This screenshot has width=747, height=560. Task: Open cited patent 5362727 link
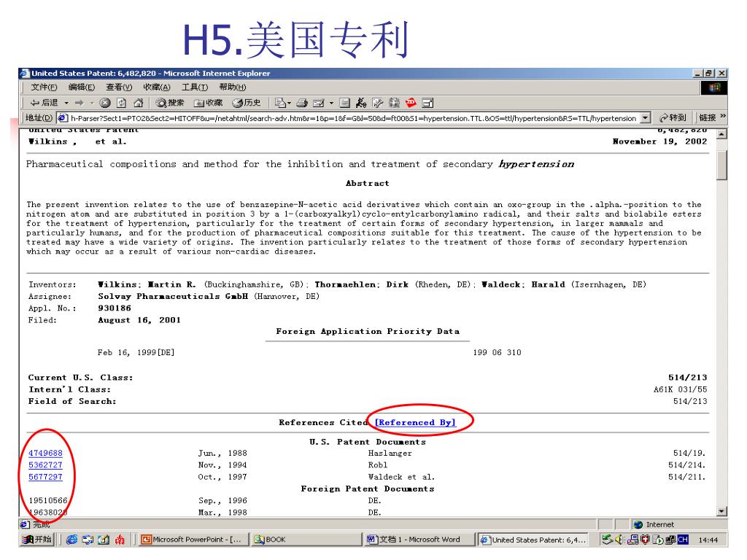pos(45,464)
